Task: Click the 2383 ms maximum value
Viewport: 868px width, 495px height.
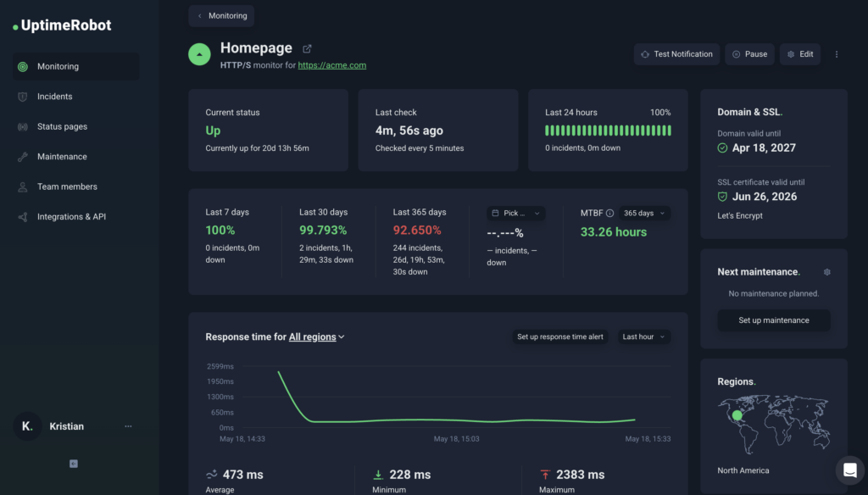Action: [580, 475]
